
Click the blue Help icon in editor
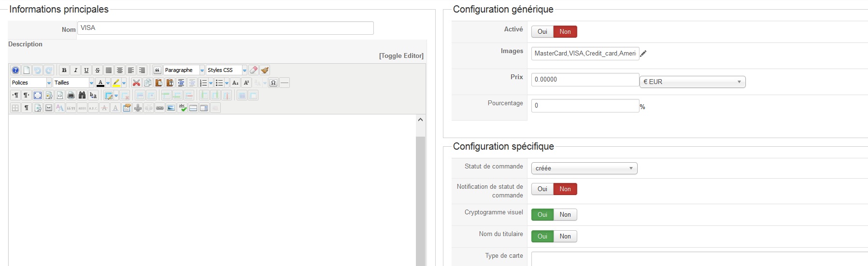[x=15, y=70]
